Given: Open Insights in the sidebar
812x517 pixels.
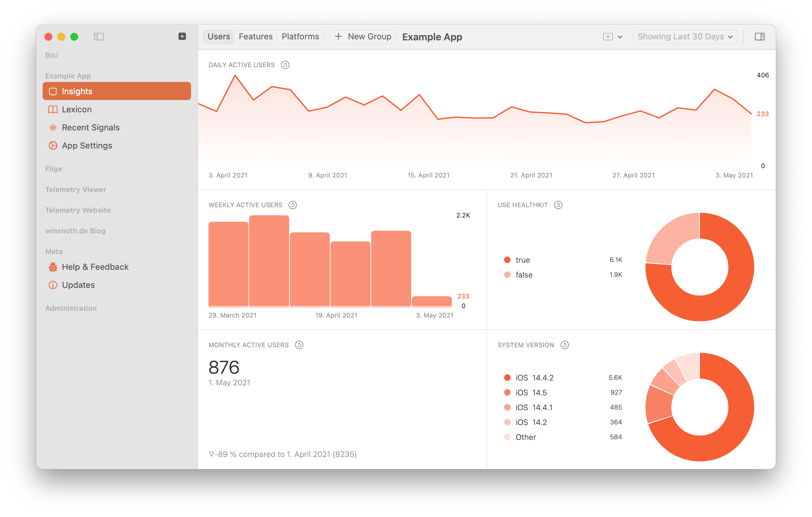Looking at the screenshot, I should point(117,91).
